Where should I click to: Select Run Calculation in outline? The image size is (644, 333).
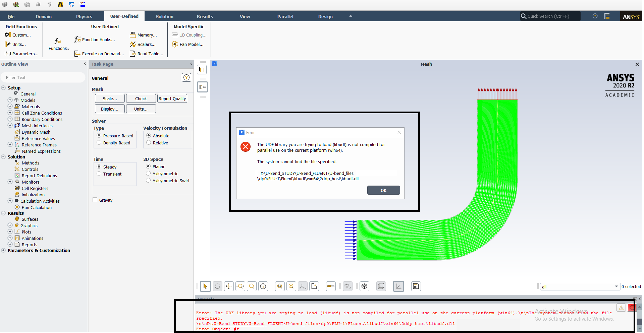click(37, 207)
